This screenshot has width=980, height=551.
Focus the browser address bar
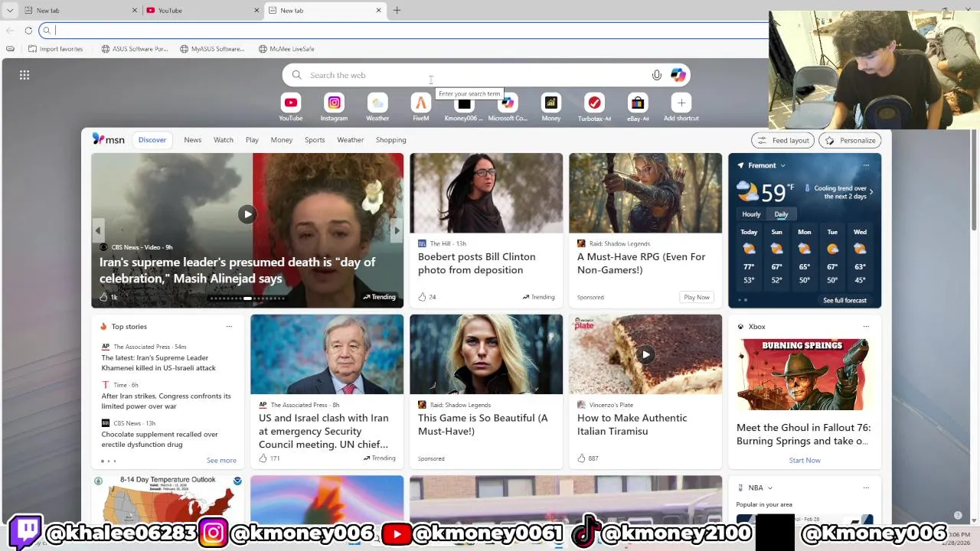click(406, 31)
